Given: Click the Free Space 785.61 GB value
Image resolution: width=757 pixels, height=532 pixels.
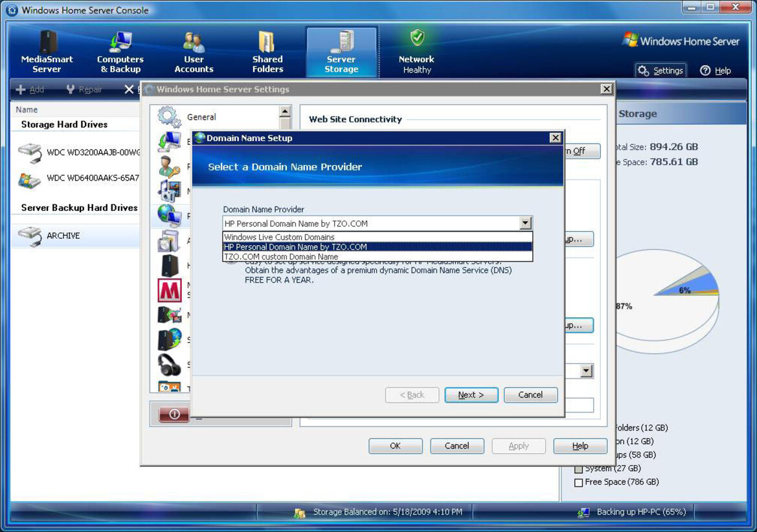Looking at the screenshot, I should point(674,162).
